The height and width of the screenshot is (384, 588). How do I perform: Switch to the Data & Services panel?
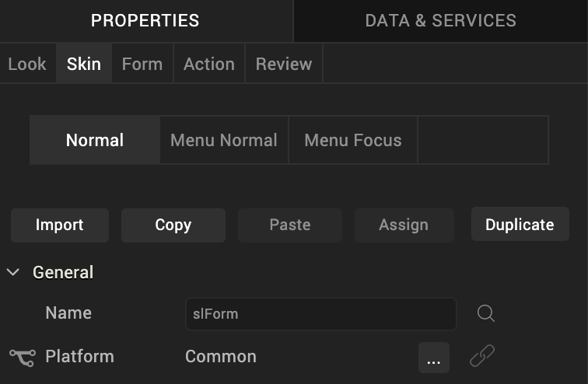tap(440, 21)
